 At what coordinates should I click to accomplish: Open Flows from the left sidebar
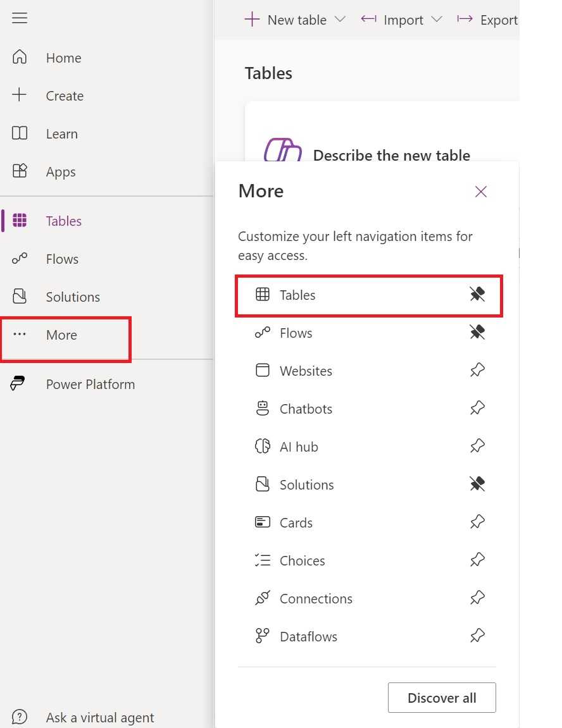click(x=62, y=259)
